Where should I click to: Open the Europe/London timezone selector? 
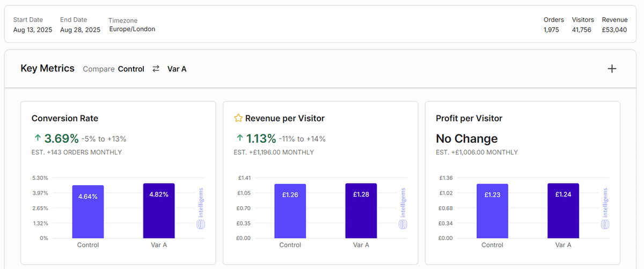coord(132,29)
